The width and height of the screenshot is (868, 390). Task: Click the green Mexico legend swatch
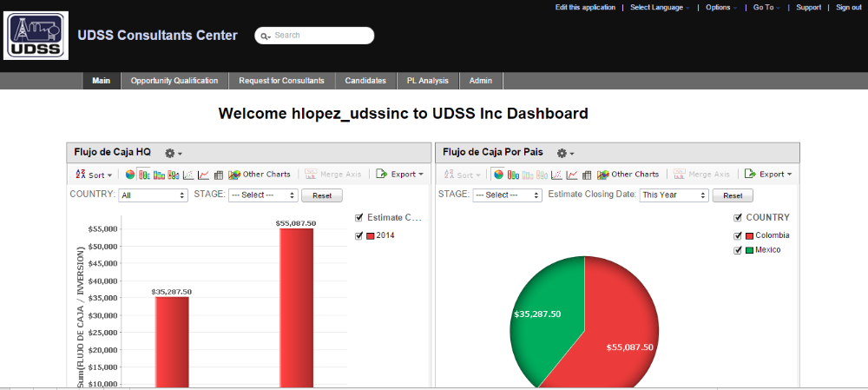(749, 250)
